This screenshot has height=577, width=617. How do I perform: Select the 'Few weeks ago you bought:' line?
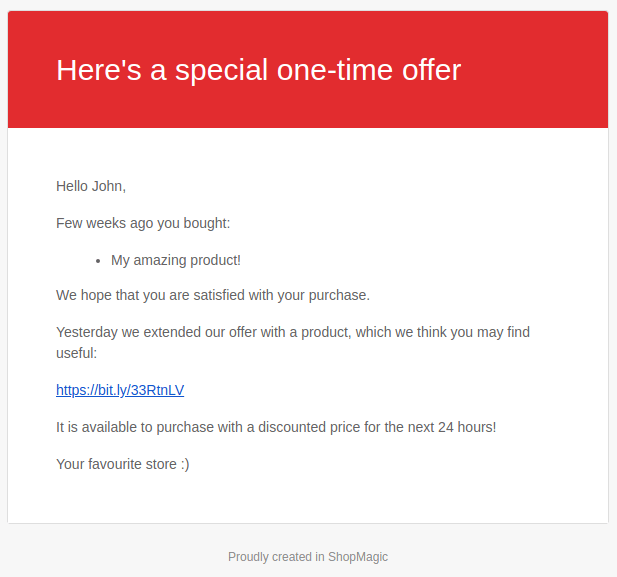143,224
